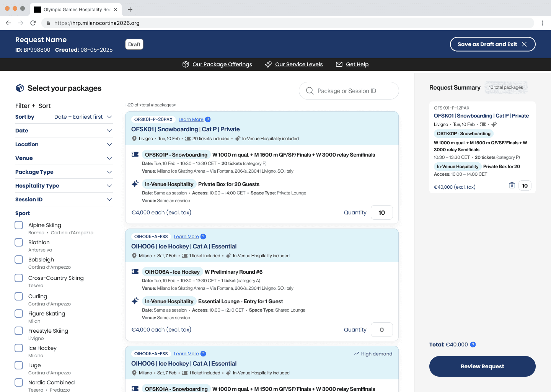Click the ticket icon beside OIHO06A - Ice Hockey
551x392 pixels.
[x=135, y=272]
